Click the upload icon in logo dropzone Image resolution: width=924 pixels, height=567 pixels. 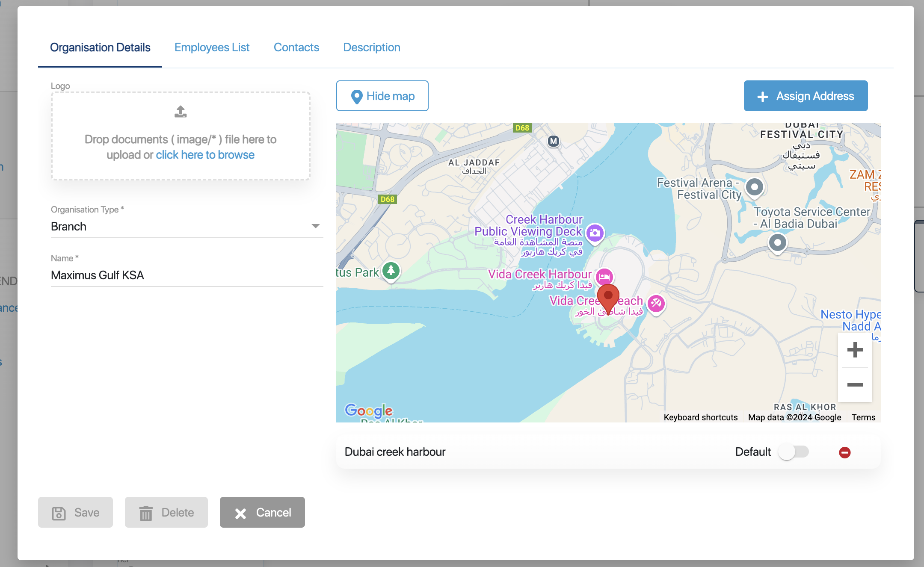181,112
